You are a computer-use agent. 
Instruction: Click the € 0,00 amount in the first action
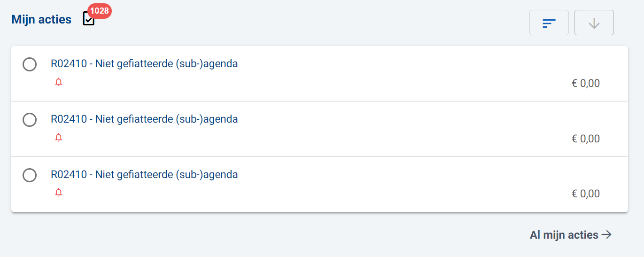585,84
